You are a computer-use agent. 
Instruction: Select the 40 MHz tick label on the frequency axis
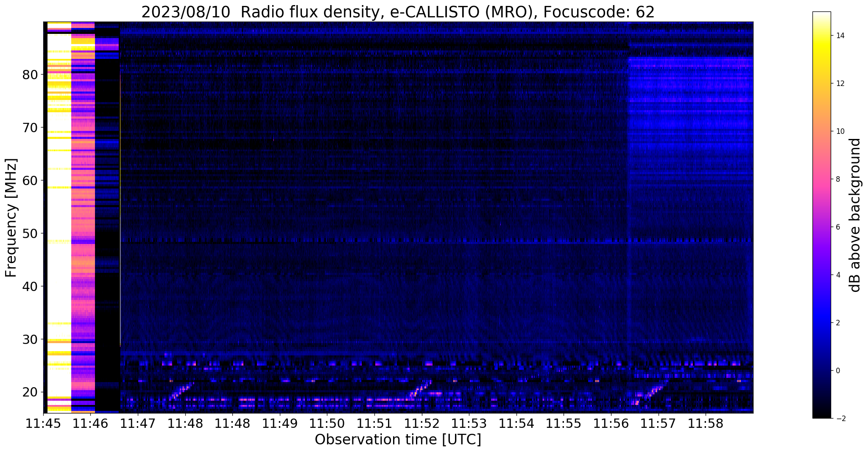(x=30, y=287)
